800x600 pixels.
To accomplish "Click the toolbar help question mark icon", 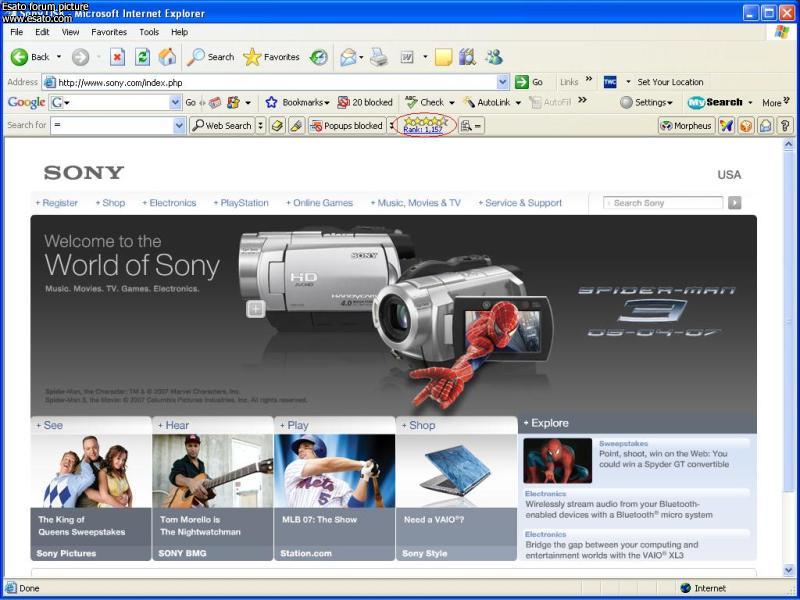I will (785, 126).
